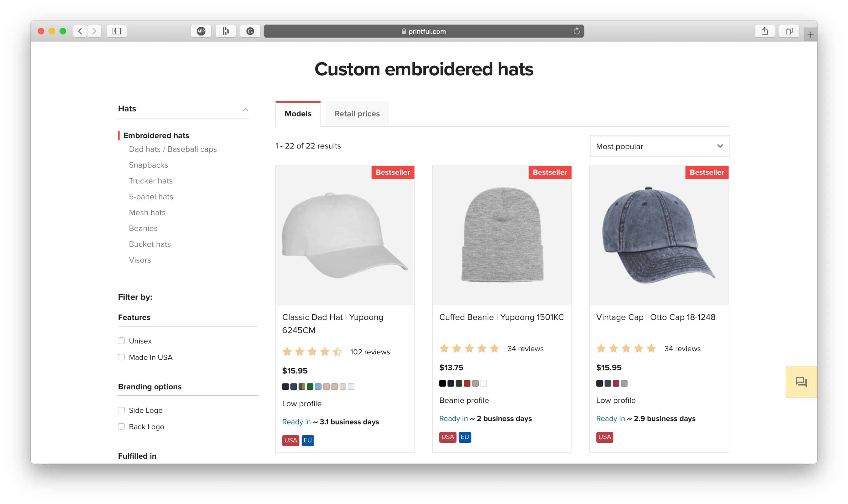Click the EU badge on Cuffed Beanie
Image resolution: width=848 pixels, height=504 pixels.
(x=465, y=437)
